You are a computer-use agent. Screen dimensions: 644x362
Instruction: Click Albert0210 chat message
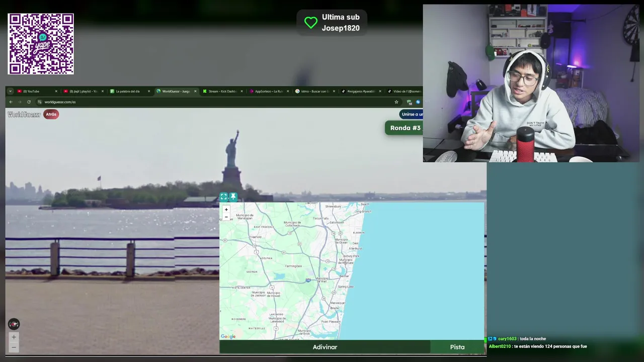click(x=537, y=346)
